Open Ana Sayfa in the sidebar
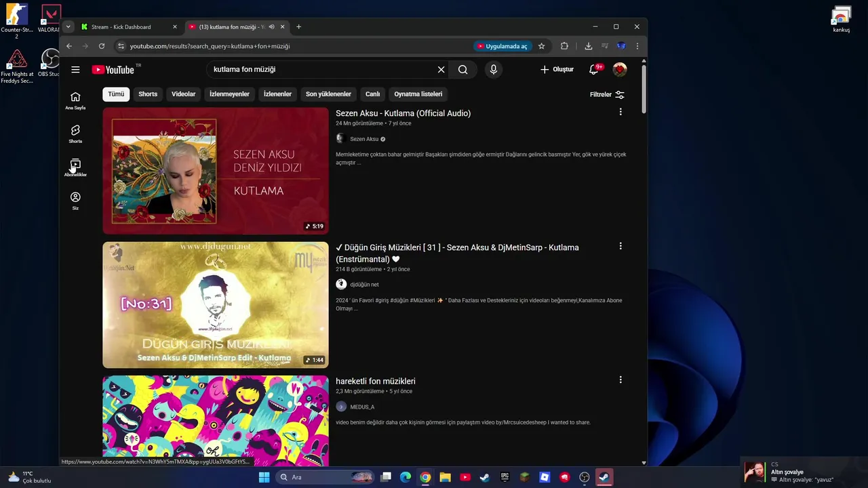 pos(75,100)
